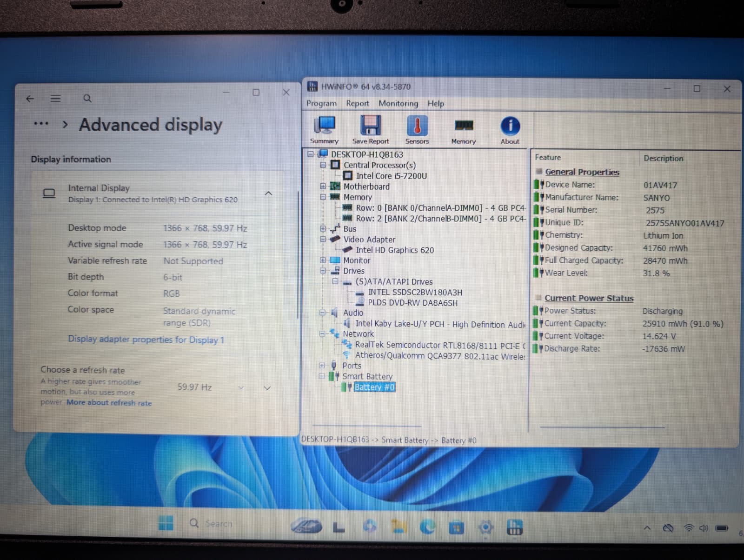The image size is (744, 560).
Task: Collapse the Memory tree branch
Action: [x=323, y=197]
